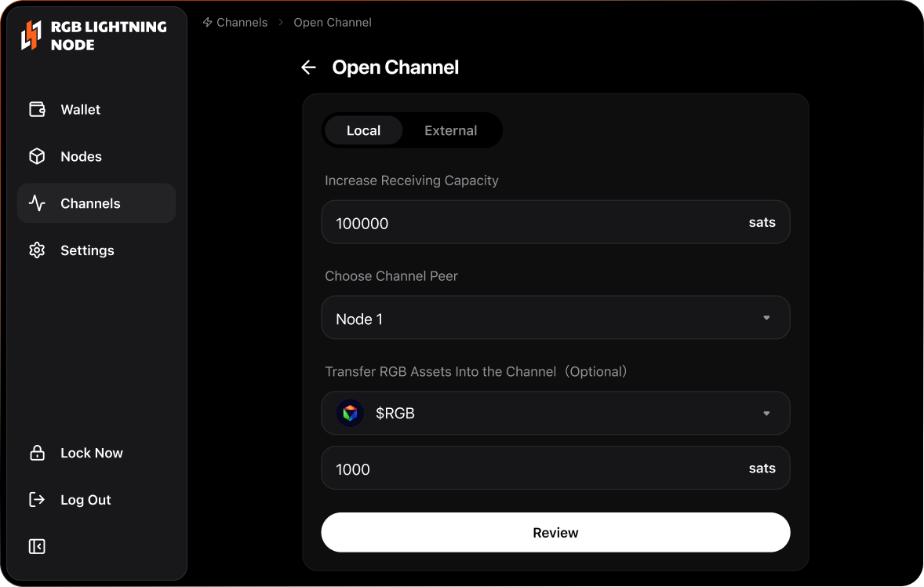
Task: Click the RGB Lightning Node logo icon
Action: click(31, 35)
